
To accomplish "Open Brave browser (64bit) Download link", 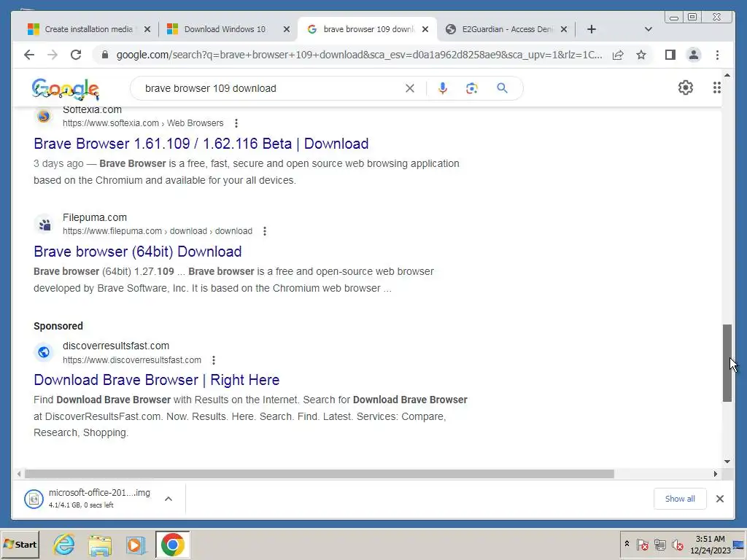I will coord(138,252).
